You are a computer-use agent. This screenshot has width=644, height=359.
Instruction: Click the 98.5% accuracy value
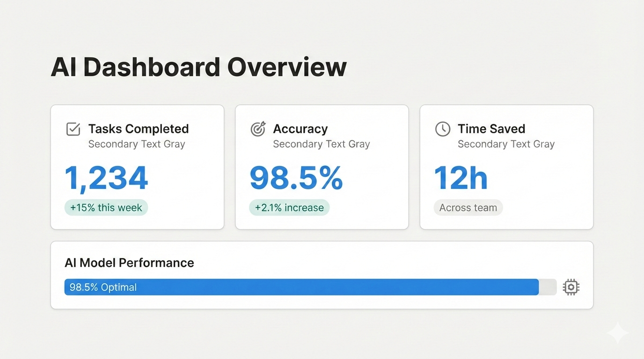(x=296, y=178)
